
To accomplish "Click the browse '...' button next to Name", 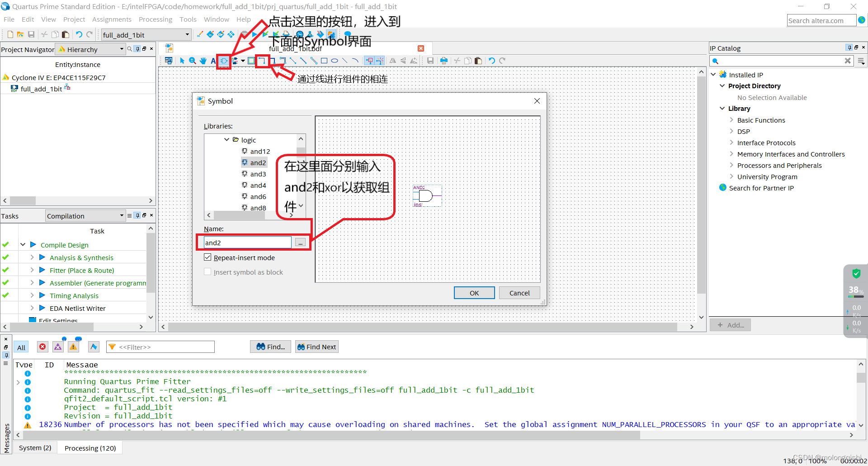I will 300,243.
